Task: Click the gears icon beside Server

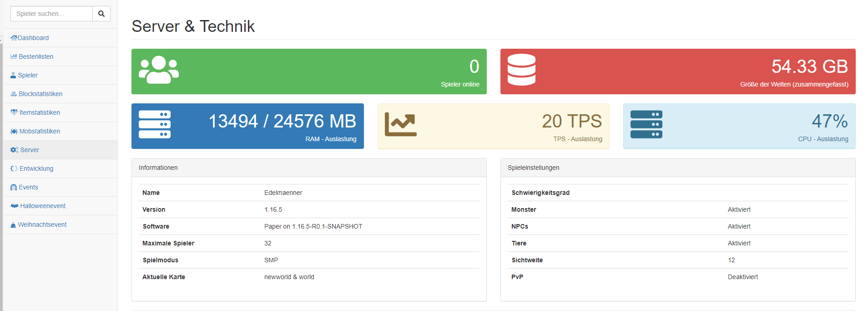Action: click(15, 150)
